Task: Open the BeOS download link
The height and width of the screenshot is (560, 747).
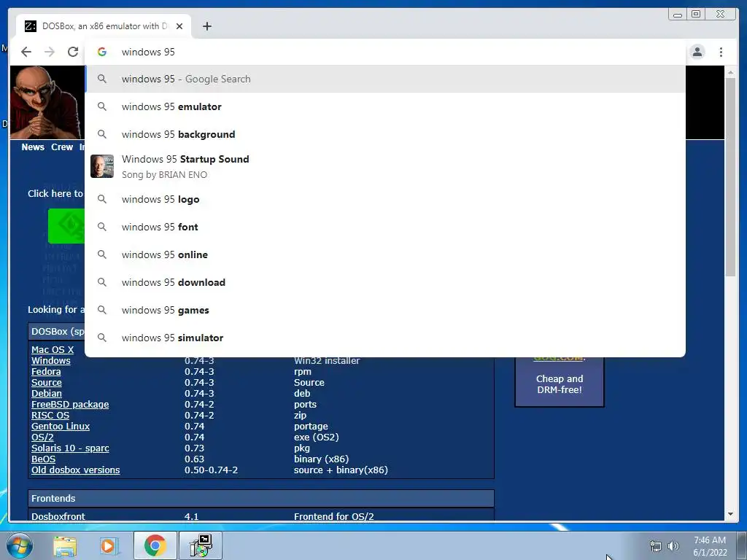Action: coord(43,459)
